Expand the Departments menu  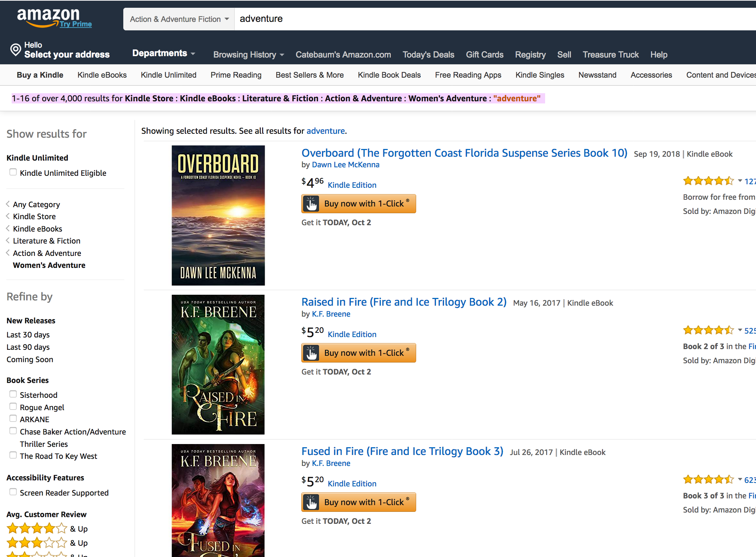click(x=164, y=53)
